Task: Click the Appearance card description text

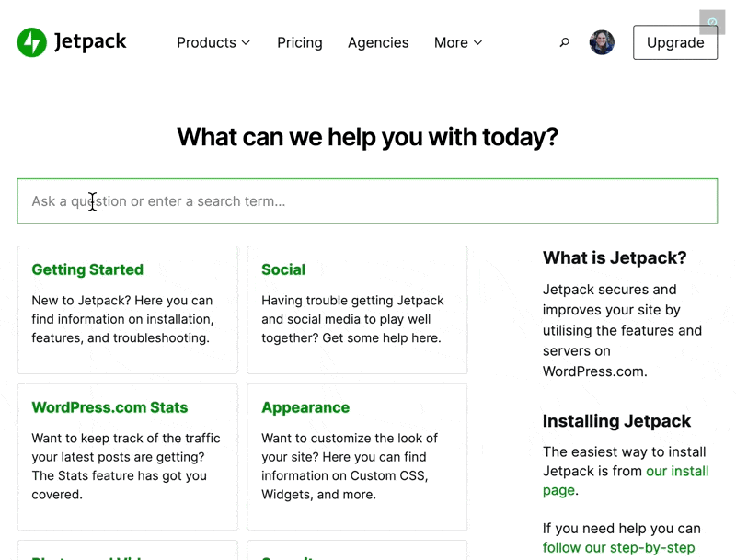Action: [350, 466]
